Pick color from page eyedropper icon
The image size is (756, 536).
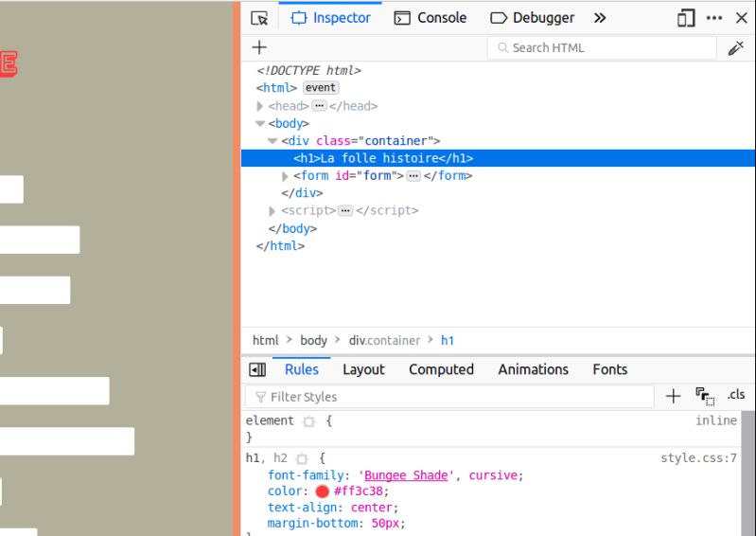point(736,47)
